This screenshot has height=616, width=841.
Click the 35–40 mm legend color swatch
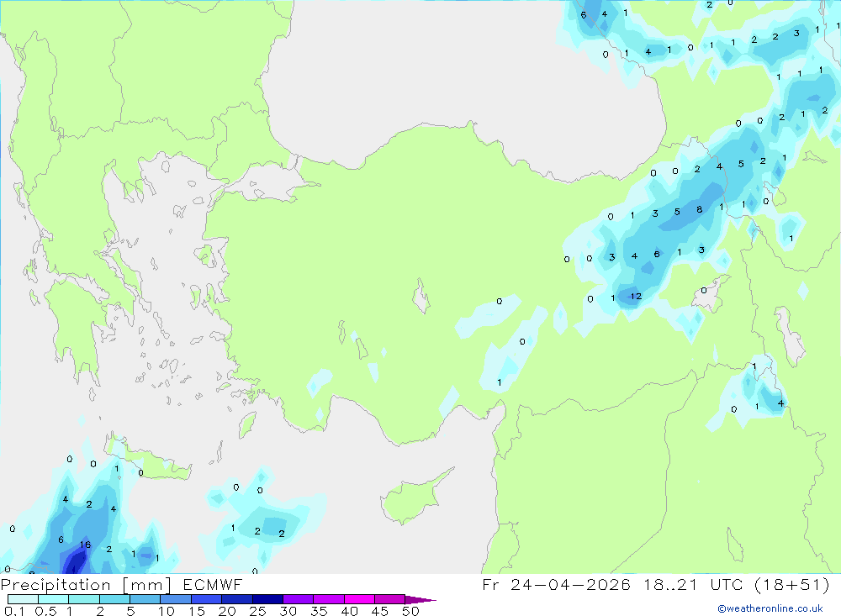click(x=329, y=599)
